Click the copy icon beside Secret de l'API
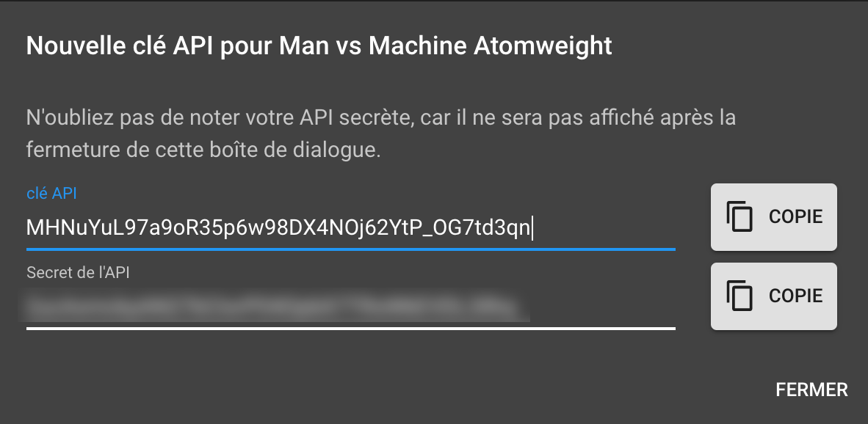 coord(739,296)
